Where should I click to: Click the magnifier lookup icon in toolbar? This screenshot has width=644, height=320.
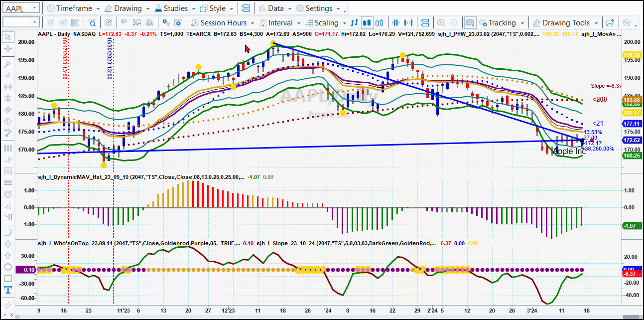click(92, 22)
